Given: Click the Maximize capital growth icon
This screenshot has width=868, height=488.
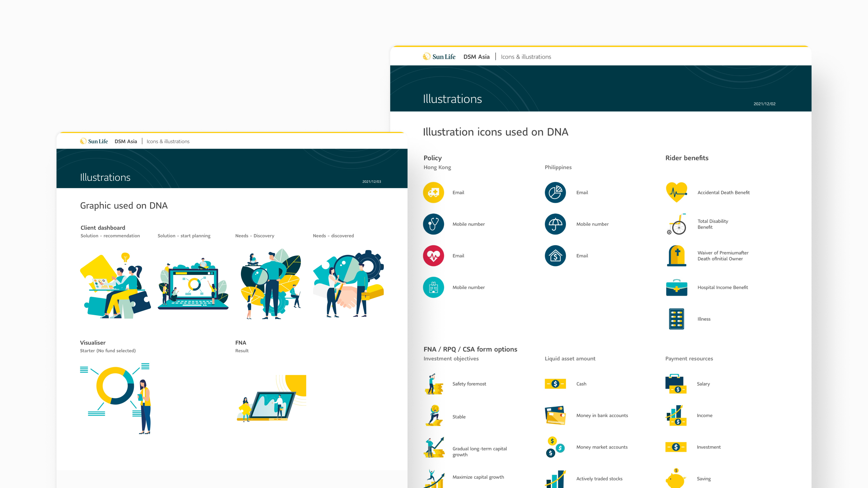Looking at the screenshot, I should (x=434, y=478).
